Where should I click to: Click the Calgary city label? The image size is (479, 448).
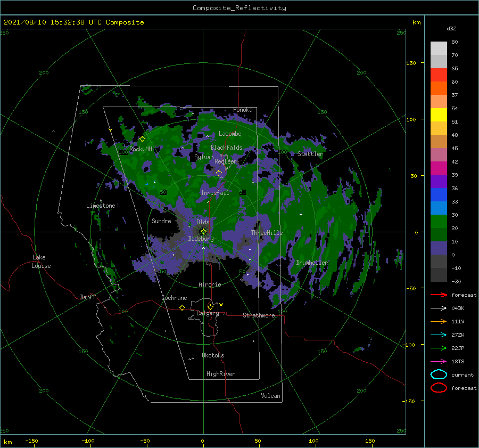(208, 313)
